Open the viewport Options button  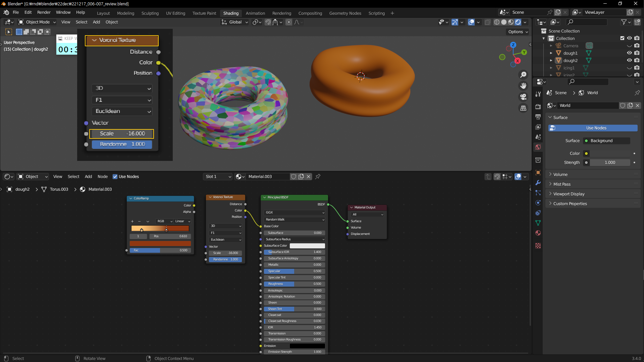tap(518, 32)
